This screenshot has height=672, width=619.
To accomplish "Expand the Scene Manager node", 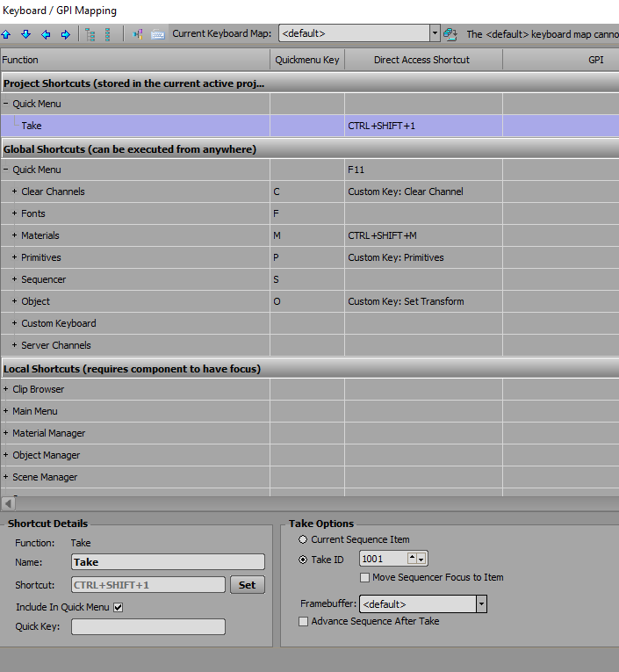I will (x=5, y=477).
